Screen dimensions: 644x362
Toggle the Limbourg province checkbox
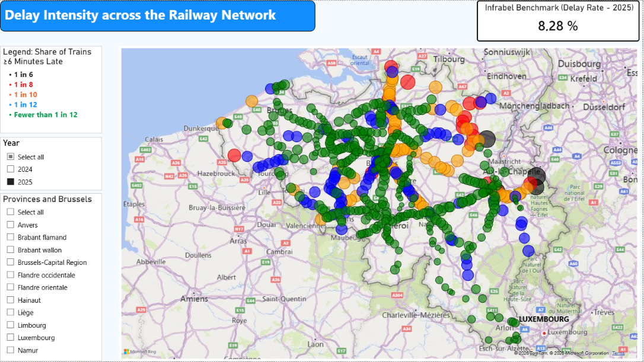pos(11,325)
